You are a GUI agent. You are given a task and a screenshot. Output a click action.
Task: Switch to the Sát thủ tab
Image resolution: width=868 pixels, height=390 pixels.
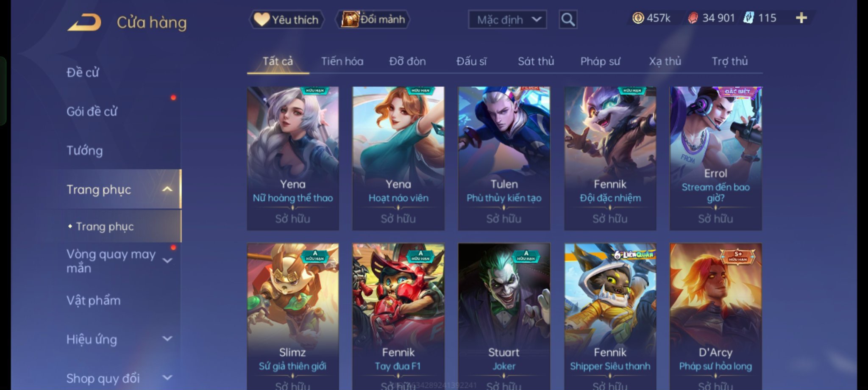[536, 61]
